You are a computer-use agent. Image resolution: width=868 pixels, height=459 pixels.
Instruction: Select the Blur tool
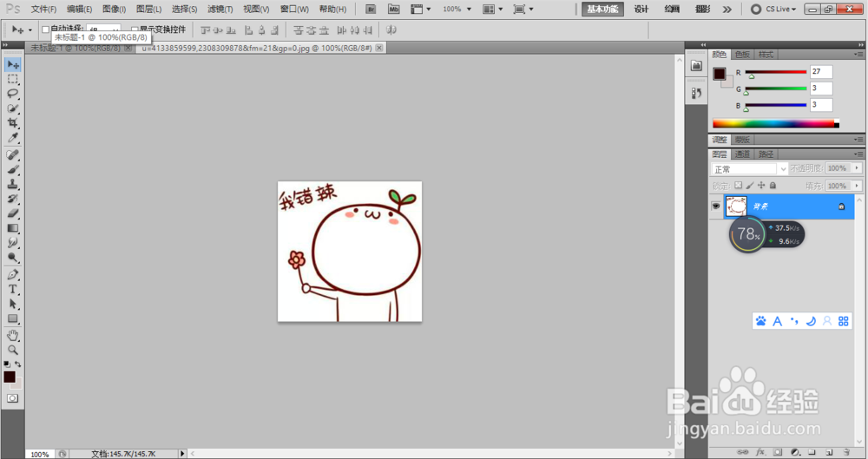pyautogui.click(x=13, y=242)
